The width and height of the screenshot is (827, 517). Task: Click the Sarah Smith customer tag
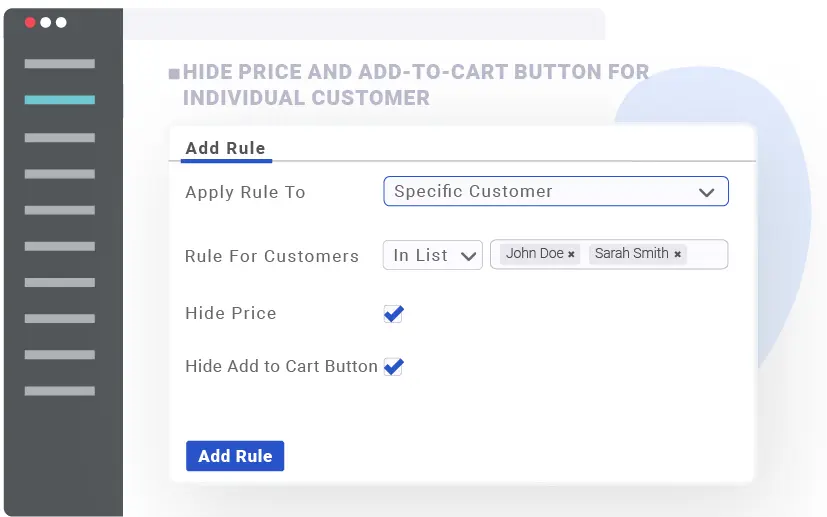[631, 254]
